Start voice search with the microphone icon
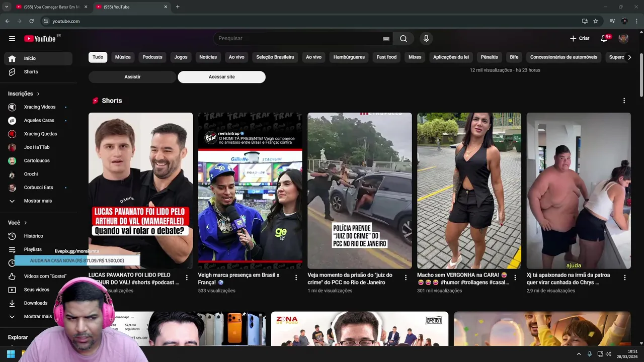 point(426,39)
